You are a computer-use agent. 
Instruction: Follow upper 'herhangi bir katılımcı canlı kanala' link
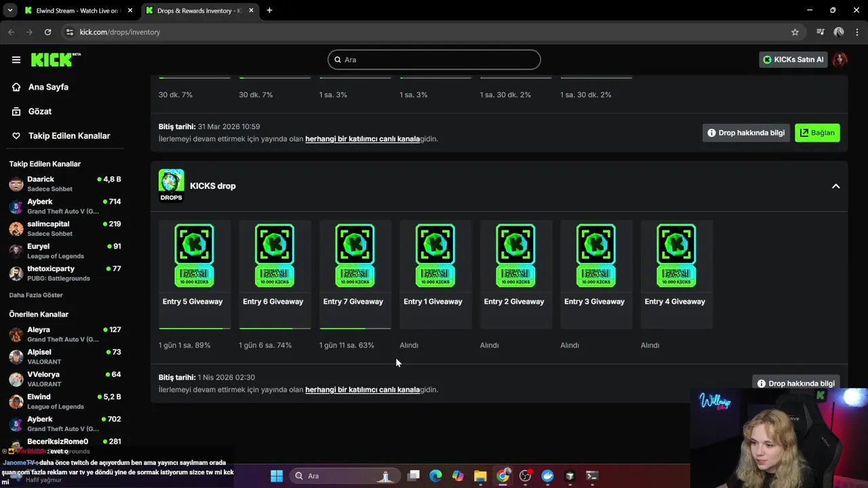pyautogui.click(x=362, y=139)
